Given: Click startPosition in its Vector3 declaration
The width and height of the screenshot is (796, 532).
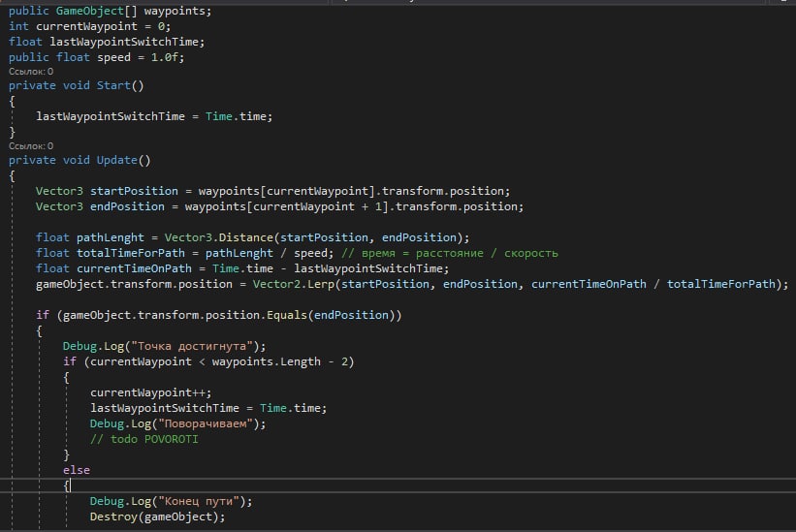Looking at the screenshot, I should [x=134, y=191].
